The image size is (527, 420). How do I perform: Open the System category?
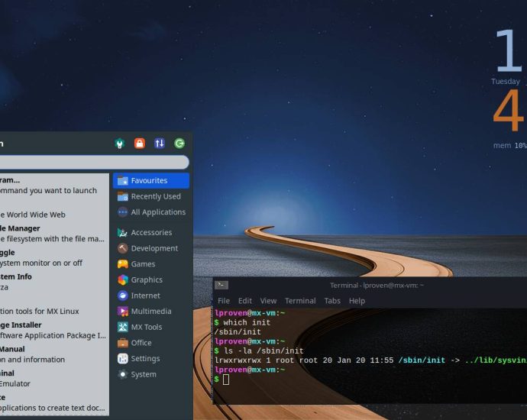pyautogui.click(x=151, y=375)
